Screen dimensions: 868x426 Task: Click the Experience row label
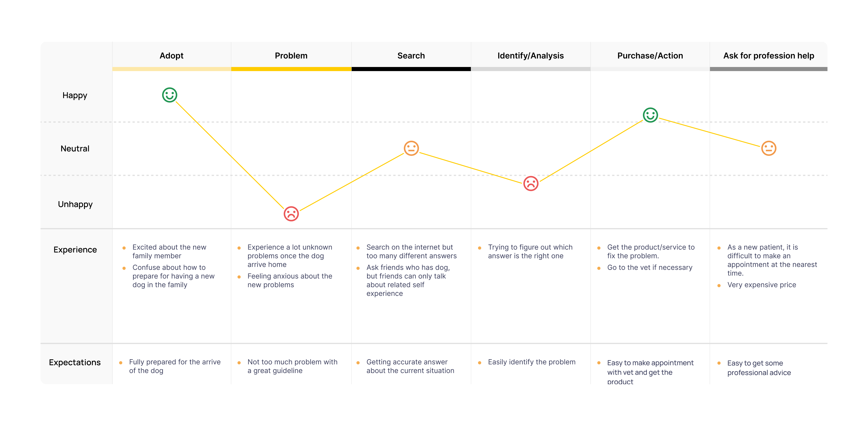click(x=75, y=250)
